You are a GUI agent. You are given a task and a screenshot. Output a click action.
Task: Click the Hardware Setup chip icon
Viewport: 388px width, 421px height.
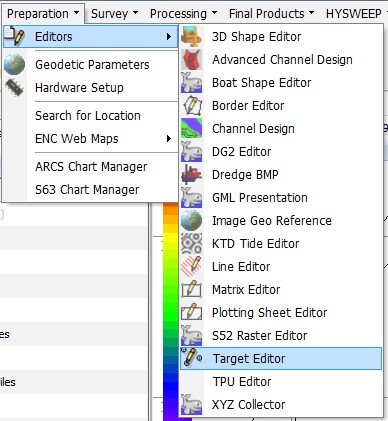(15, 87)
